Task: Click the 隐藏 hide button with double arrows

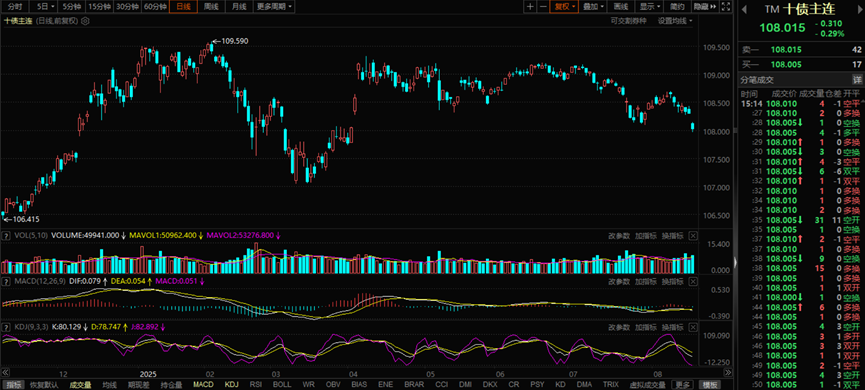Action: coord(706,7)
